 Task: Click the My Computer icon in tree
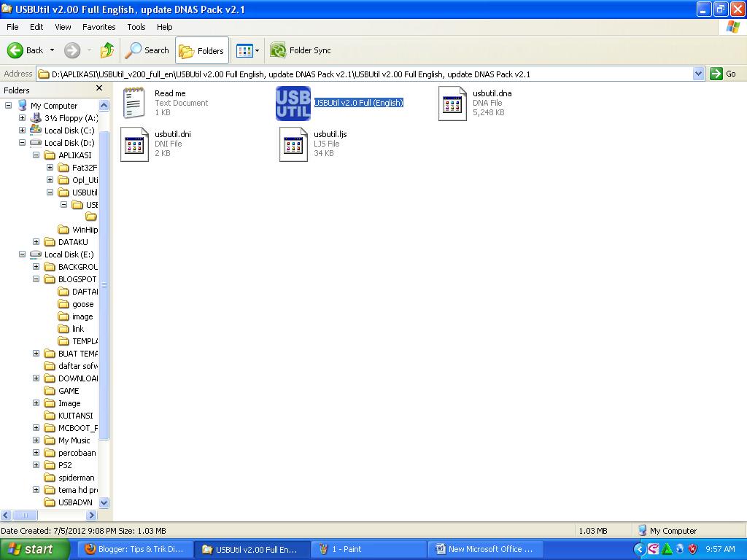click(x=23, y=105)
